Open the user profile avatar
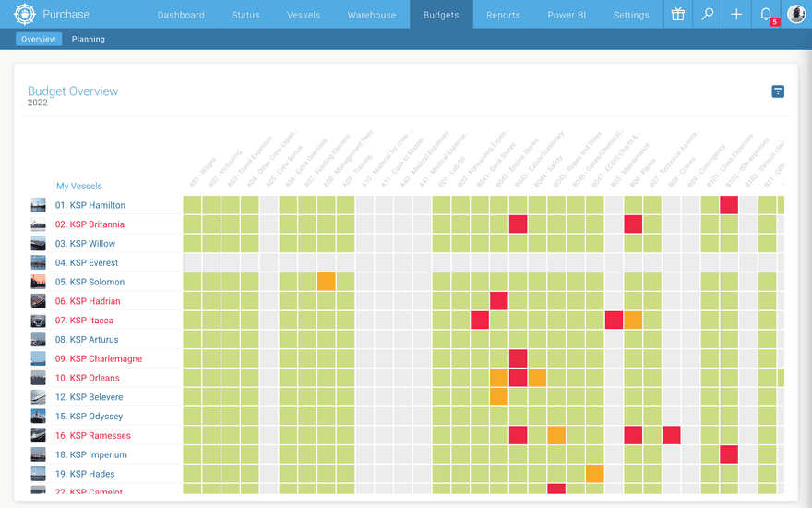The width and height of the screenshot is (812, 508). pyautogui.click(x=795, y=14)
